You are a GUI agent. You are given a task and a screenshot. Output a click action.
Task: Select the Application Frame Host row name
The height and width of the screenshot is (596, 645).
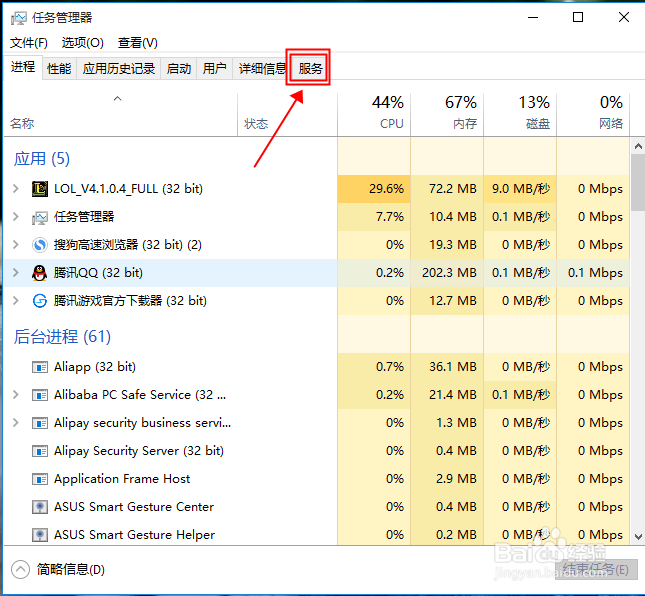[x=122, y=479]
